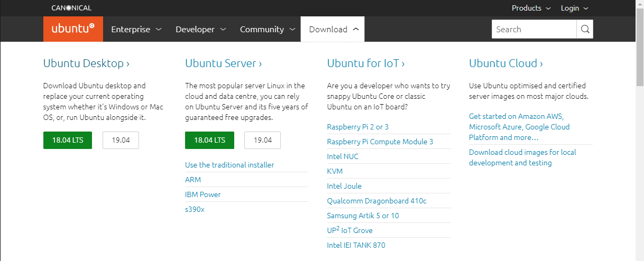Open Use the traditional installer link
The height and width of the screenshot is (261, 644).
point(229,165)
